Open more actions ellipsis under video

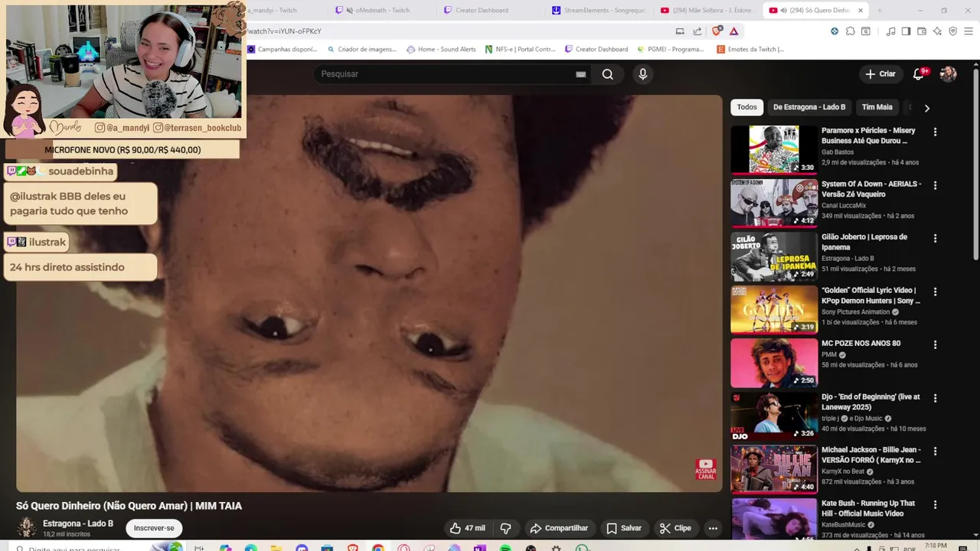point(713,528)
